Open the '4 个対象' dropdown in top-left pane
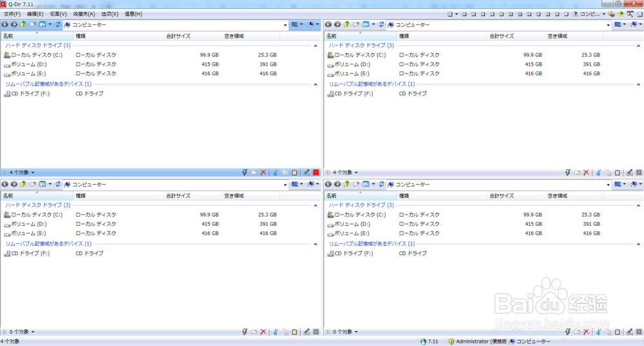Screen dimensions: 644x346 tap(33, 172)
